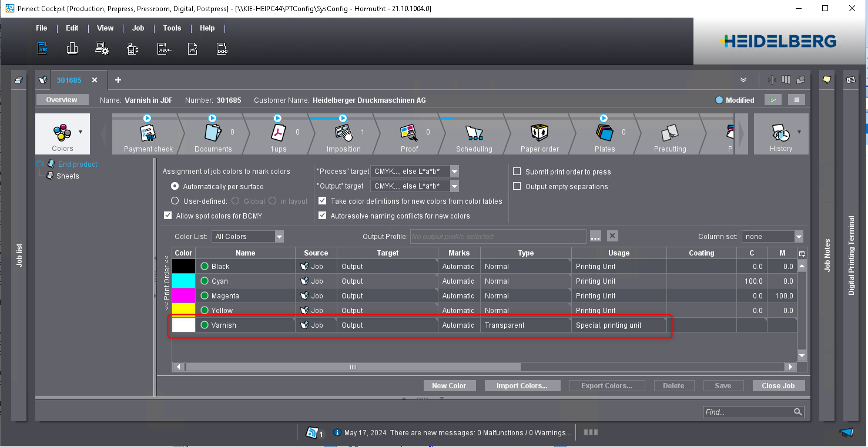Open the Digital Printing Terminal panel icon
The height and width of the screenshot is (447, 868).
(x=851, y=79)
